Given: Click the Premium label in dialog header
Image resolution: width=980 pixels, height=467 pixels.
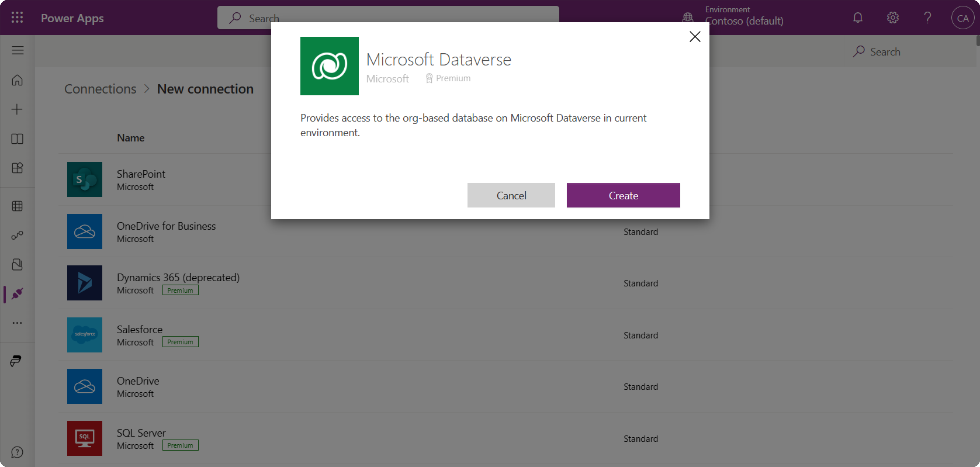Looking at the screenshot, I should [448, 78].
